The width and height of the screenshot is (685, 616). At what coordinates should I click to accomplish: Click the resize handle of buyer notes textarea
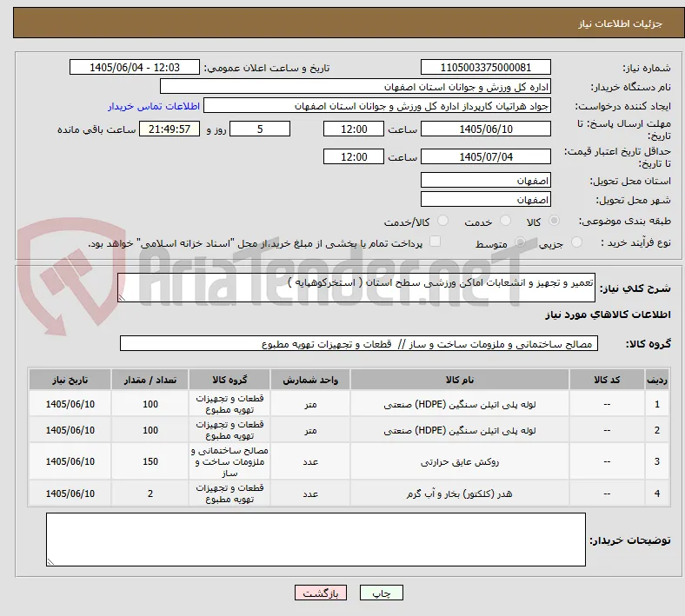click(x=50, y=562)
